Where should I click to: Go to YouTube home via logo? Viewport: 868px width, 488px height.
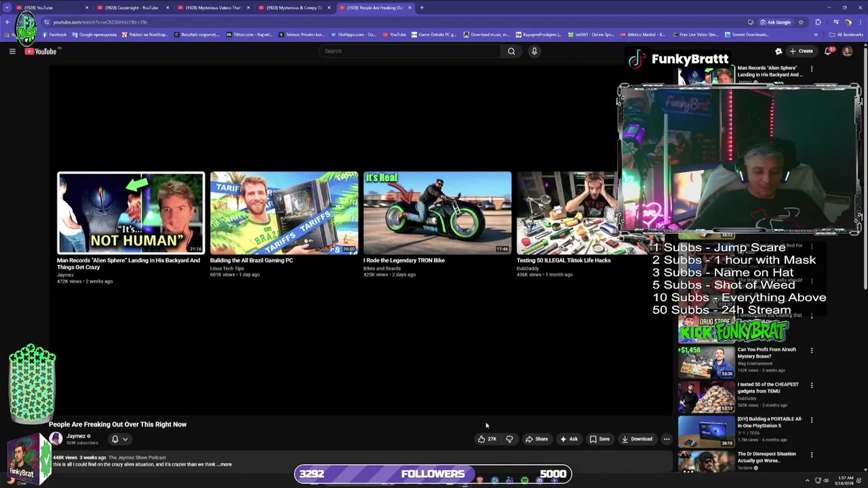click(x=41, y=52)
